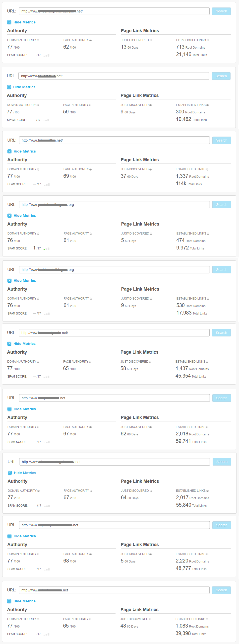Toggle Hide Metrics link in the 39,398 Total Links panel
This screenshot has width=239, height=644.
[24, 601]
